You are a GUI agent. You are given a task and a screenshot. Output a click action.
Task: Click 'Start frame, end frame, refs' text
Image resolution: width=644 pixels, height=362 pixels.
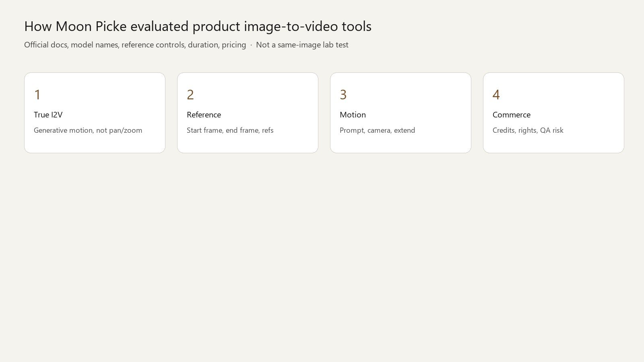tap(230, 130)
